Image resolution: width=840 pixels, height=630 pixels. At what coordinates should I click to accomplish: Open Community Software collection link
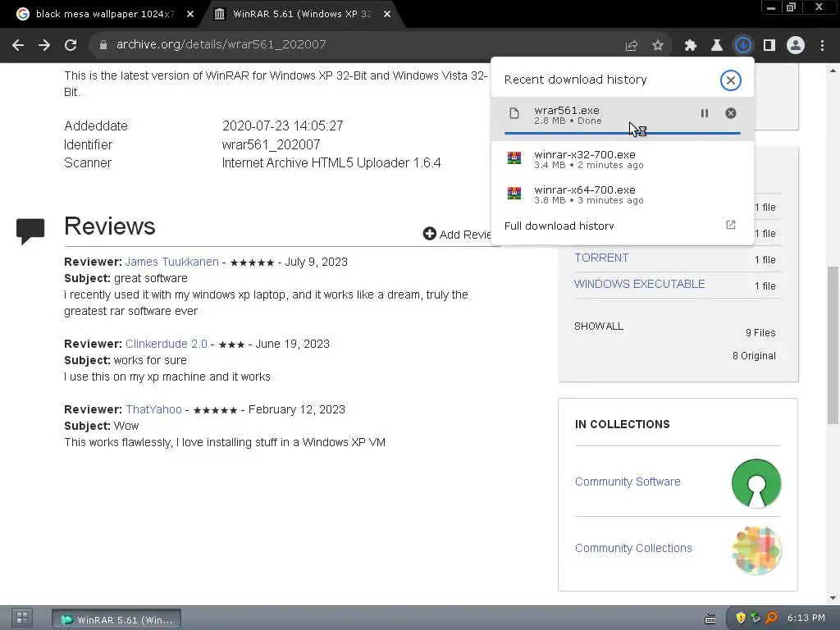628,482
